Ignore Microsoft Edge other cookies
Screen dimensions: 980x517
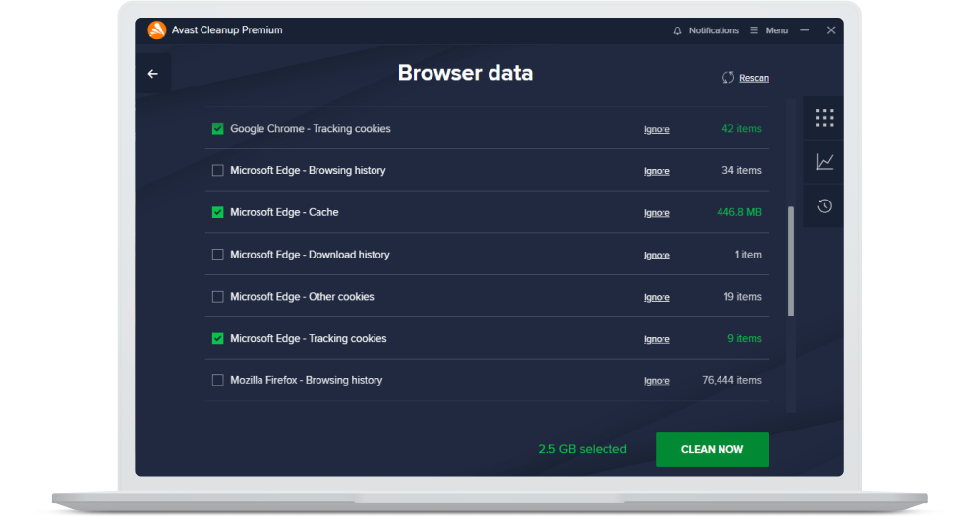(x=657, y=297)
